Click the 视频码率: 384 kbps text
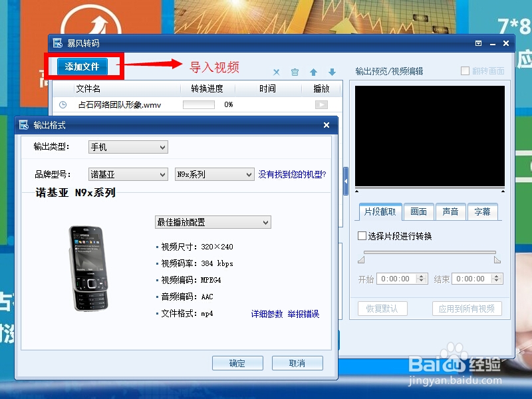Screen dimensions: 532x399 (x=197, y=263)
